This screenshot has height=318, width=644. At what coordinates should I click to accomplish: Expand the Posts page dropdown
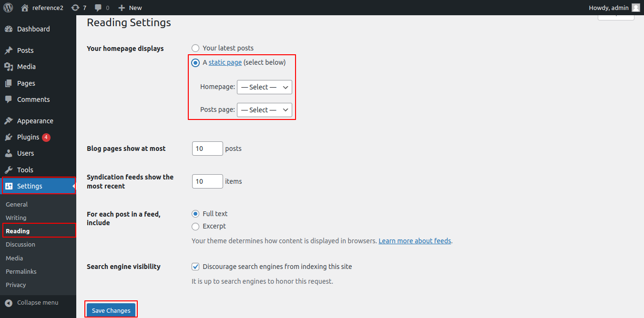pos(264,110)
